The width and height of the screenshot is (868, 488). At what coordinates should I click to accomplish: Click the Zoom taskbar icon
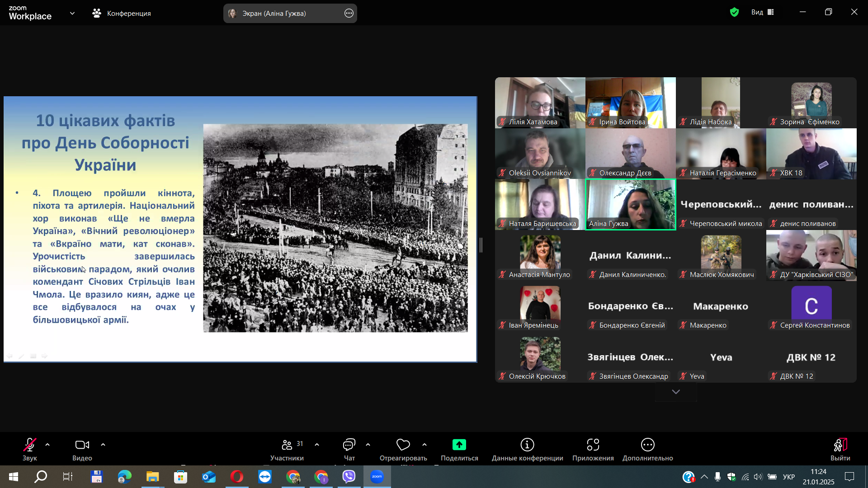point(377,477)
